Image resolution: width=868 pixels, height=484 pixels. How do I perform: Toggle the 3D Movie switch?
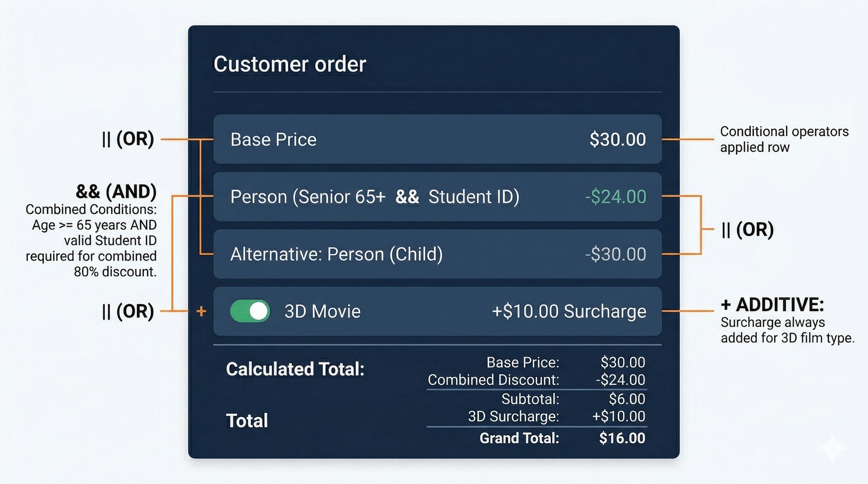(250, 312)
